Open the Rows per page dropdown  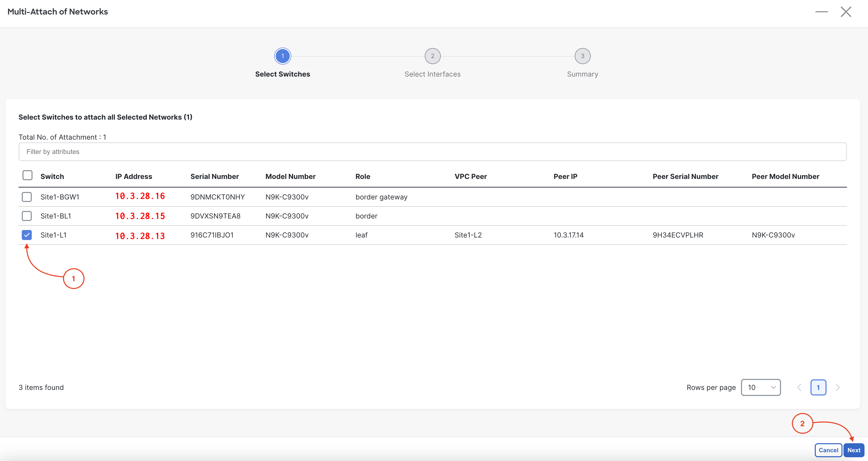click(x=760, y=387)
